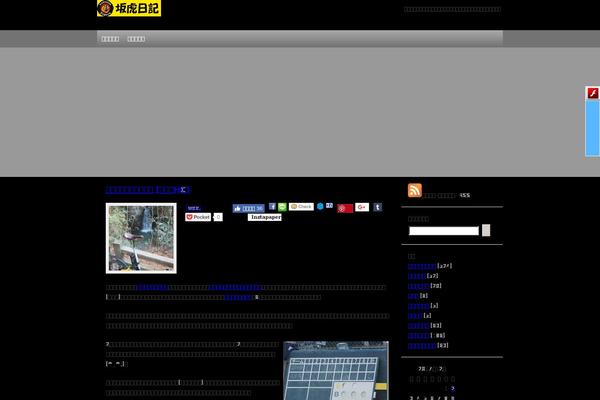Open the first item in the gray navigation bar
The height and width of the screenshot is (400, 600).
pyautogui.click(x=110, y=39)
